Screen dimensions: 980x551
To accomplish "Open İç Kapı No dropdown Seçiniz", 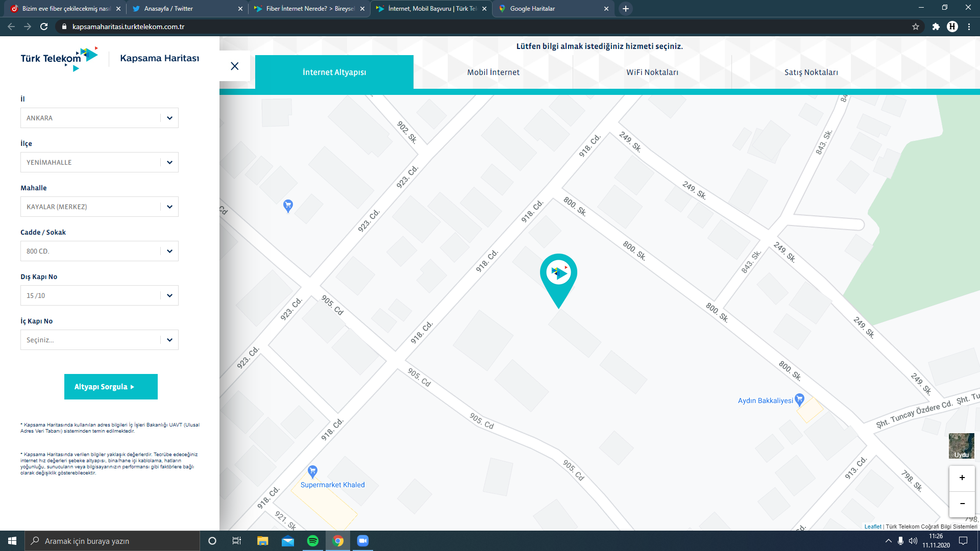I will click(x=100, y=340).
